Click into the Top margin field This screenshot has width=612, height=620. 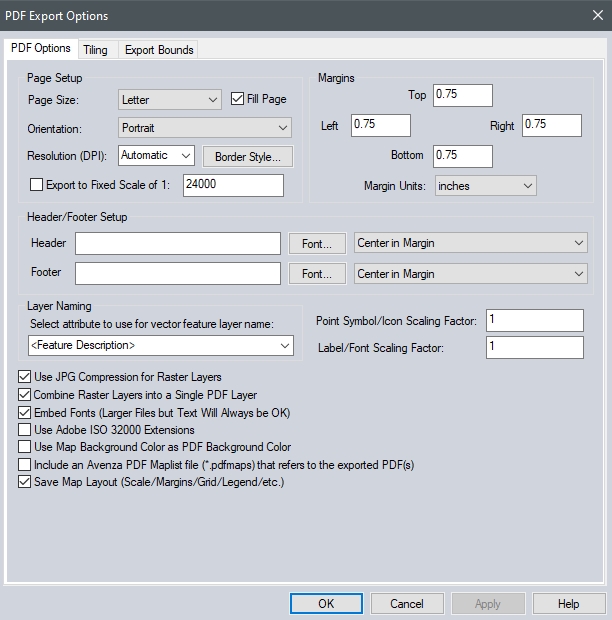(462, 95)
